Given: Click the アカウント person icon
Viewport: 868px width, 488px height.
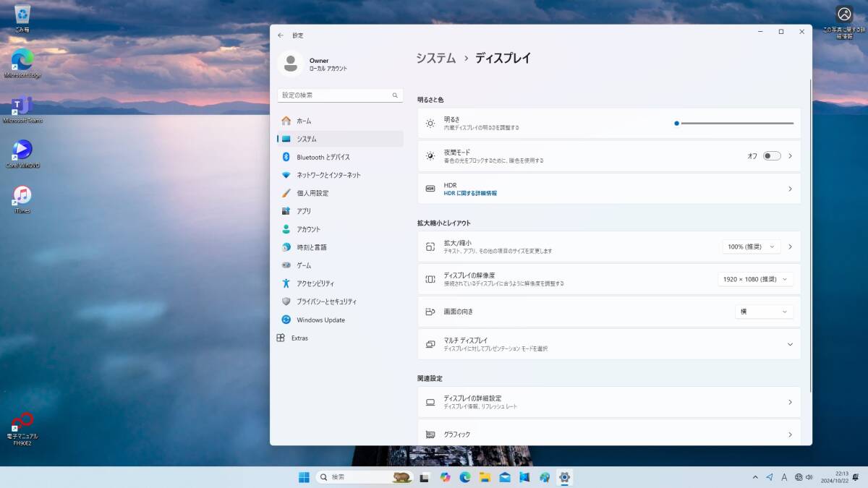Looking at the screenshot, I should [286, 229].
